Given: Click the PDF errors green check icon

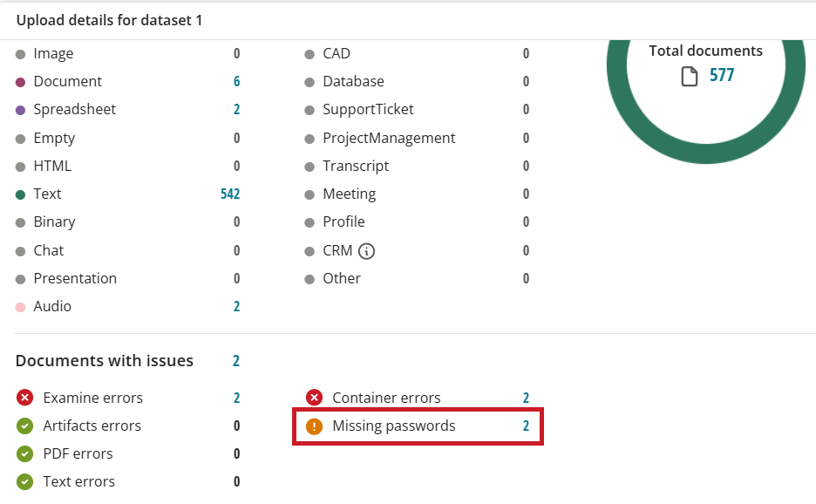Looking at the screenshot, I should pos(24,454).
